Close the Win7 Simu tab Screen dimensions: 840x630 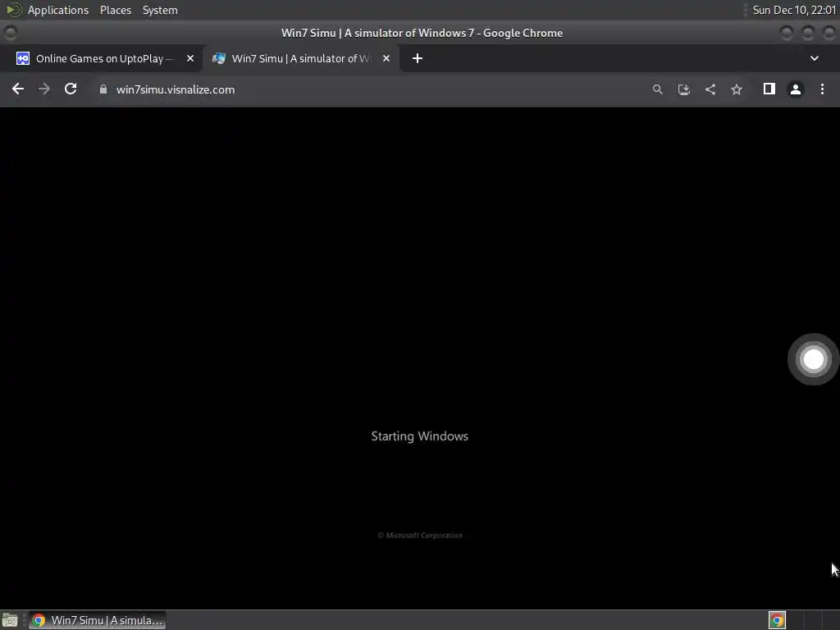point(386,58)
